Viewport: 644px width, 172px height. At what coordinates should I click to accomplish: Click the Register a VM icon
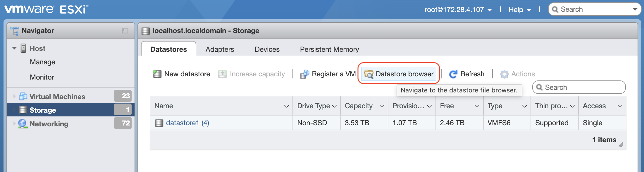point(304,74)
